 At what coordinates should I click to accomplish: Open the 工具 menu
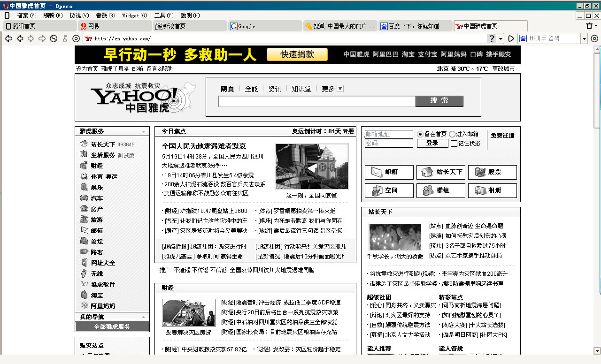point(164,15)
